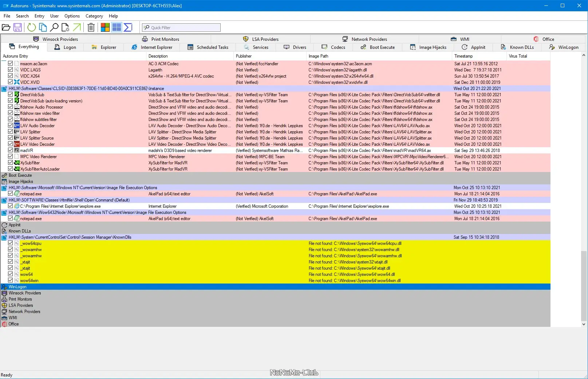Disable the wow64win entry checkbox
The image size is (588, 379).
click(x=11, y=280)
